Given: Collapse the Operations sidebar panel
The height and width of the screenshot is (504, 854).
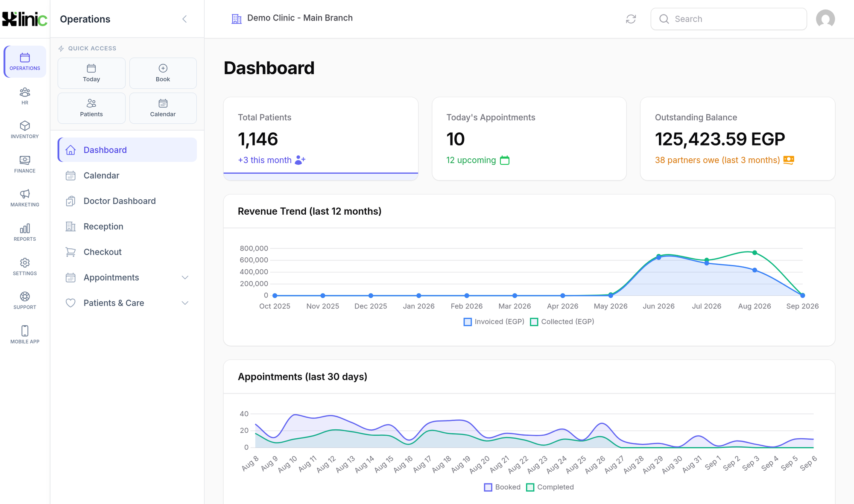Looking at the screenshot, I should 184,19.
